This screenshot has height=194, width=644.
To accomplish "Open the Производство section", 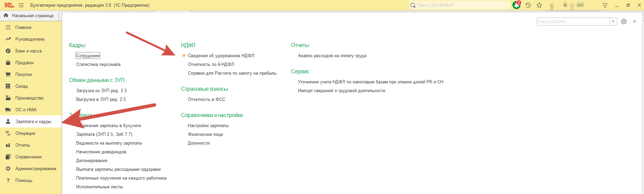I will (30, 98).
